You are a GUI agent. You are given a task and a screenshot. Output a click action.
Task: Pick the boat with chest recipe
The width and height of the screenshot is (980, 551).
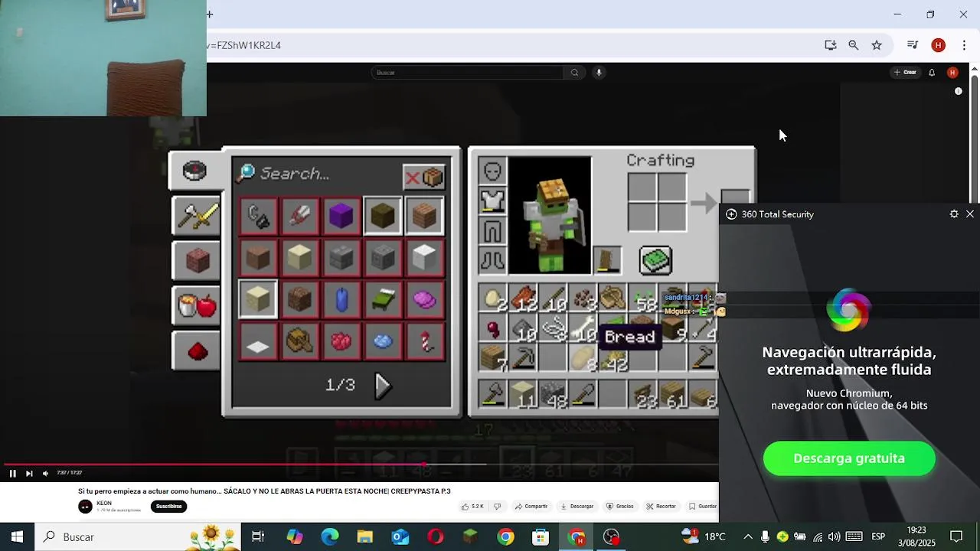point(299,341)
